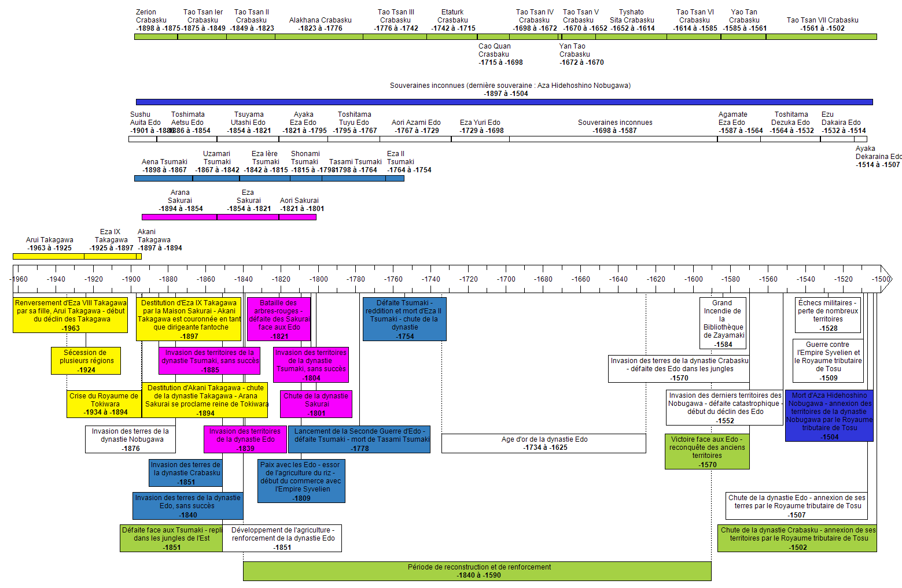Click the -1700 label on the time axis
The image size is (902, 588).
[x=506, y=279]
